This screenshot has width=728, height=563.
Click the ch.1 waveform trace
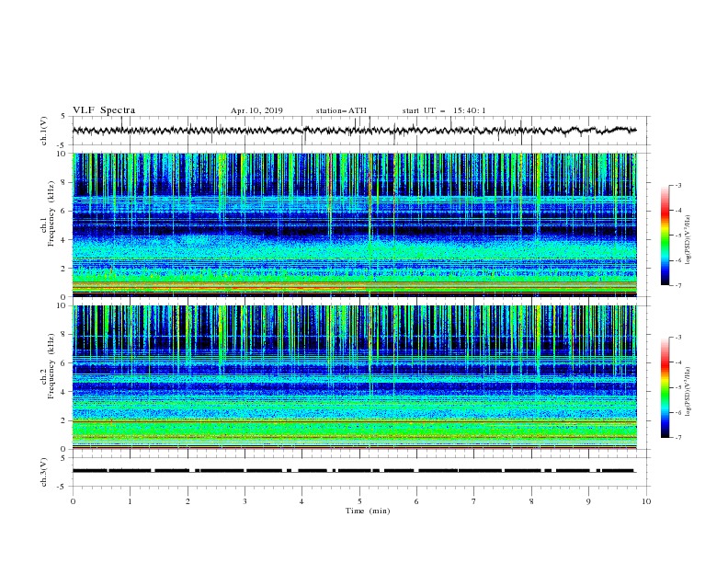pos(354,131)
